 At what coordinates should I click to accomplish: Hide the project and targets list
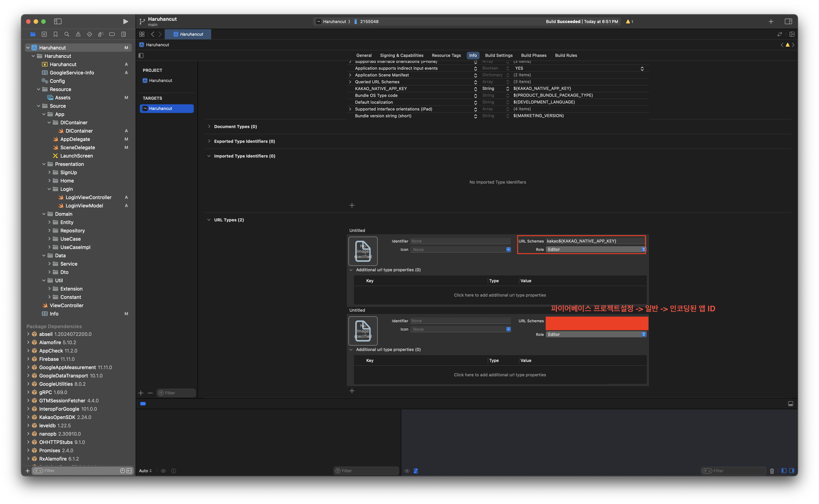tap(141, 55)
